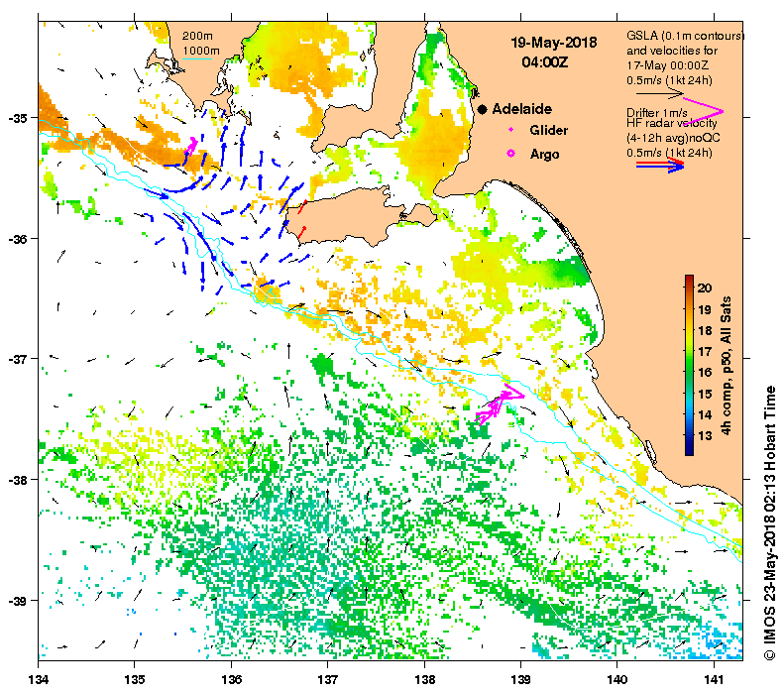This screenshot has width=784, height=694.
Task: Click latitude axis label -39
Action: click(x=18, y=600)
